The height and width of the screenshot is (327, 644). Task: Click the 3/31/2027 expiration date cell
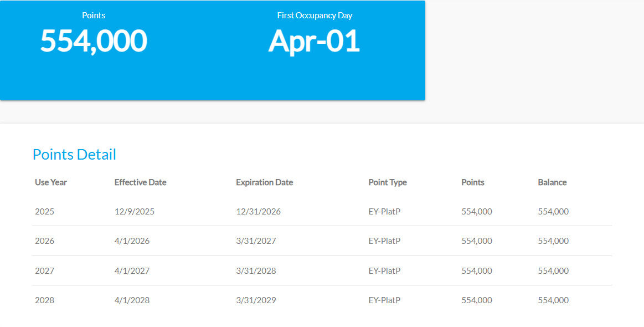tap(256, 241)
